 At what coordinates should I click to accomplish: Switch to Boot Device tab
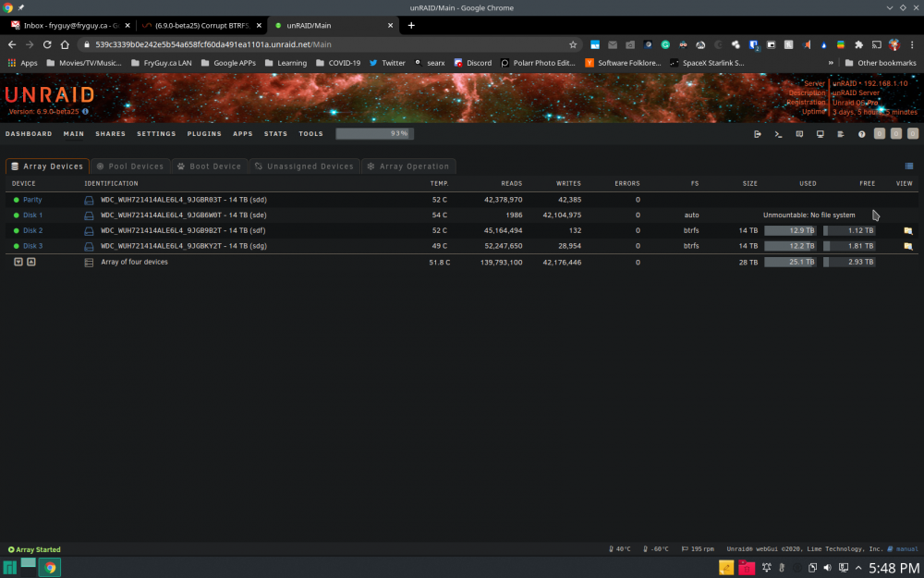[x=210, y=166]
